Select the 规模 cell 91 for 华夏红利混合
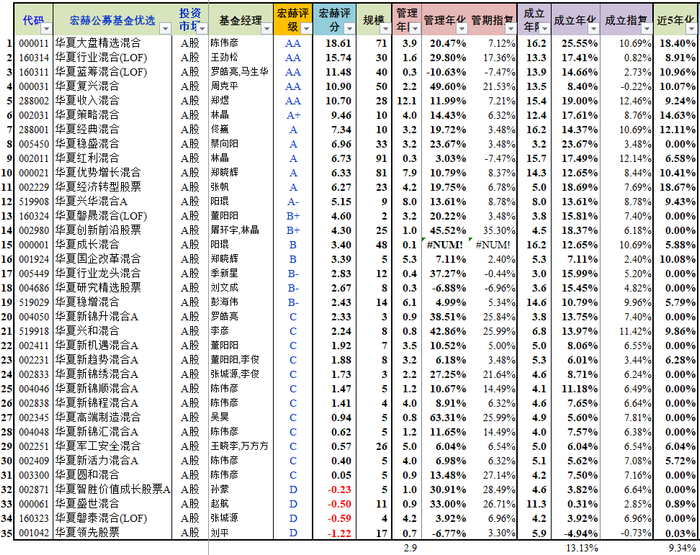The height and width of the screenshot is (555, 700). coord(375,159)
